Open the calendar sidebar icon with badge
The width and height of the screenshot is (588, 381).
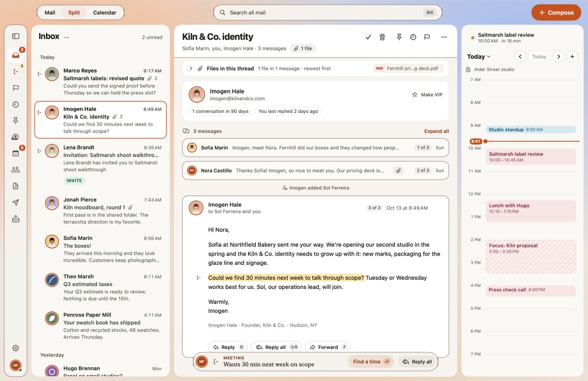(x=16, y=153)
